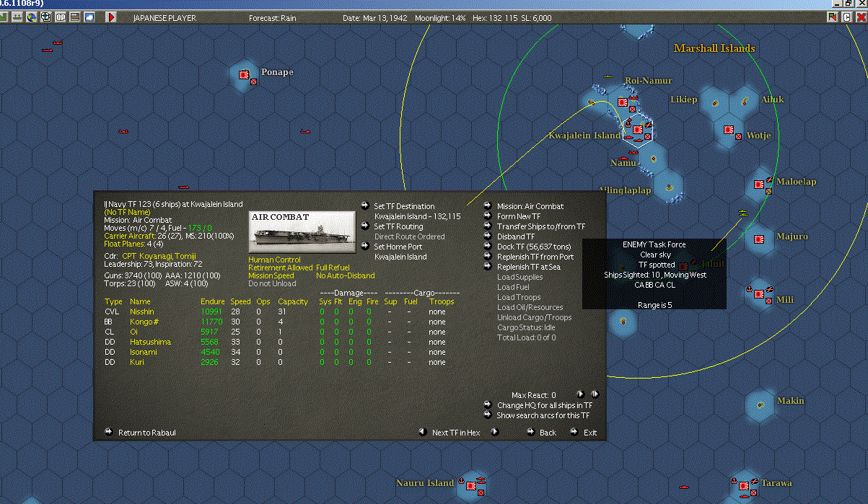Click the Air Combat carrier thumbnail image
Viewport: 868px width, 504px height.
[x=302, y=232]
